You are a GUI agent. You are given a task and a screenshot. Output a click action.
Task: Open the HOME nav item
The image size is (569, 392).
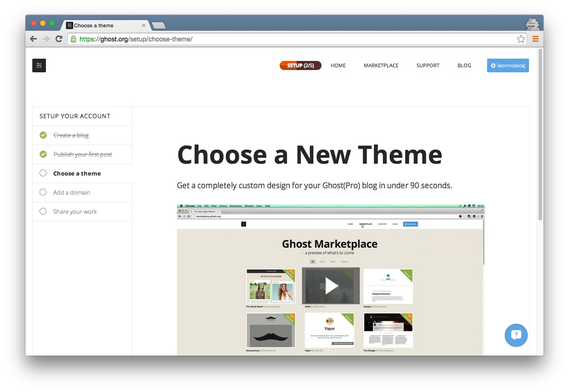pos(338,65)
